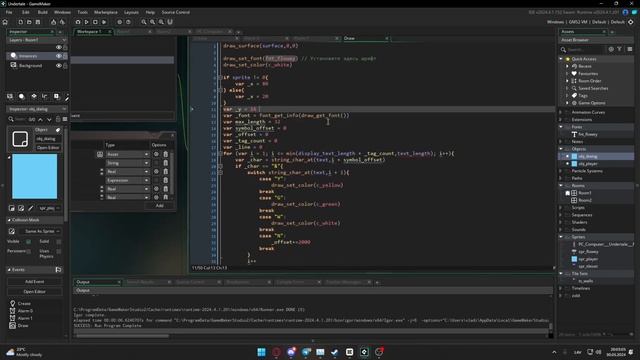Screen dimensions: 640x360
Task: Click the Output panel horizontal scrollbar
Action: pyautogui.click(x=122, y=336)
